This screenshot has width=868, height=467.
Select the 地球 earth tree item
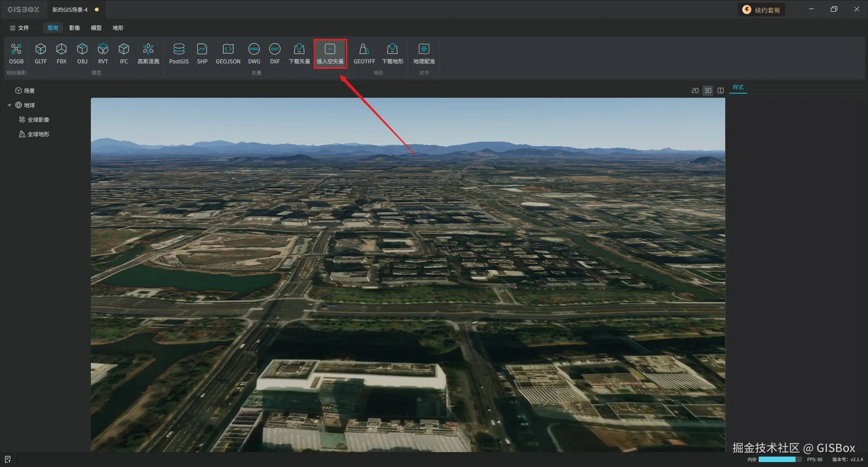coord(25,105)
